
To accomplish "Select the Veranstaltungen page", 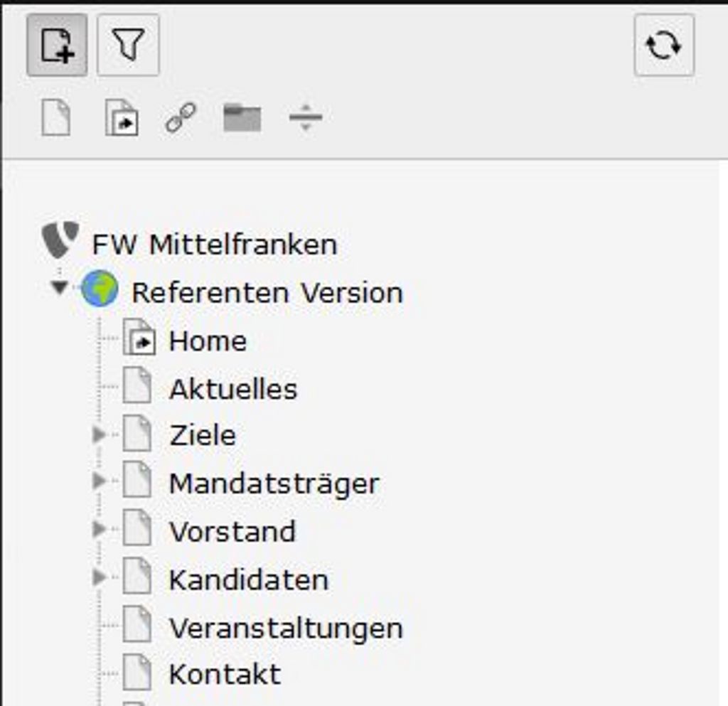I will (x=286, y=628).
